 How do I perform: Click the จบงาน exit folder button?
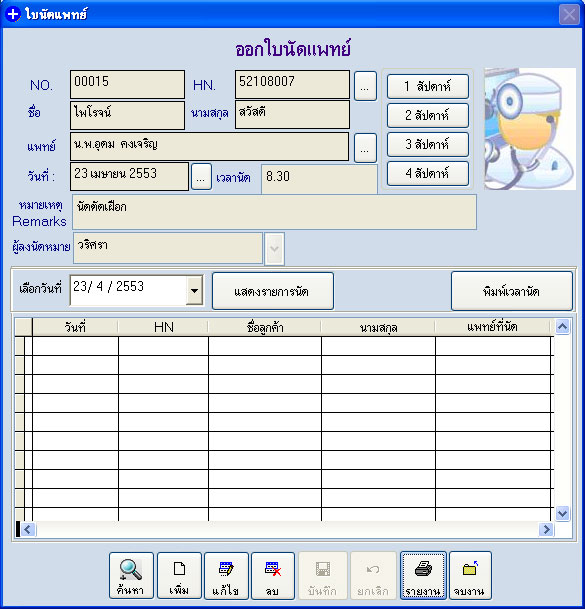coord(470,576)
